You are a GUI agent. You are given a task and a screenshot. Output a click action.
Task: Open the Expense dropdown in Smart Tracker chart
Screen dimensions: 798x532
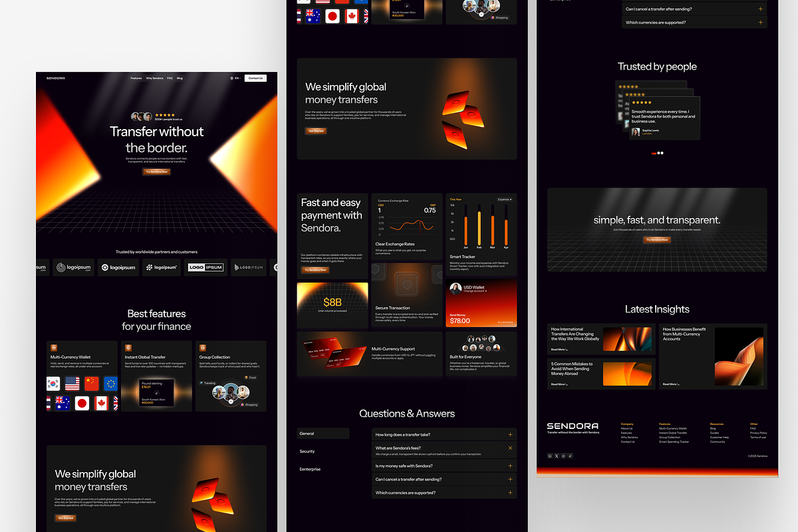505,199
